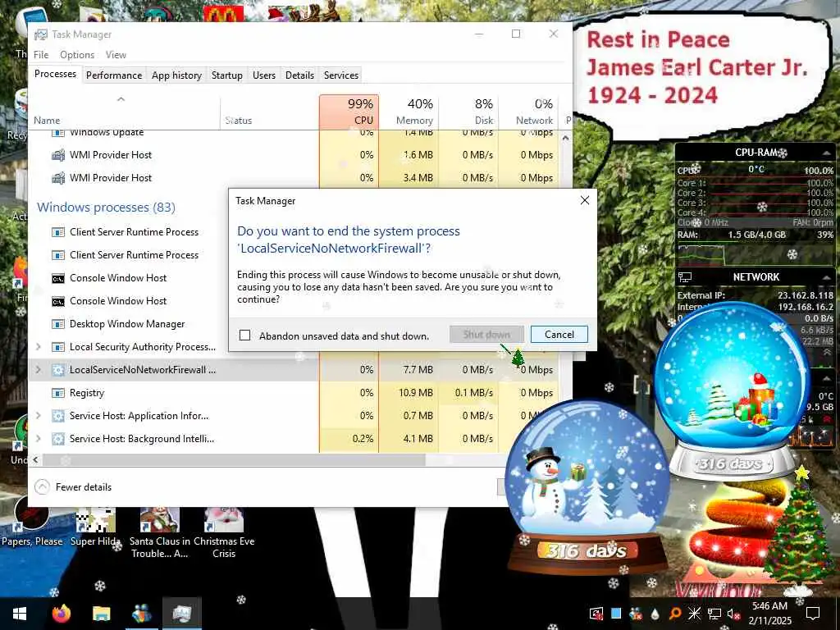This screenshot has width=840, height=630.
Task: Close the end system process dialog
Action: (584, 200)
